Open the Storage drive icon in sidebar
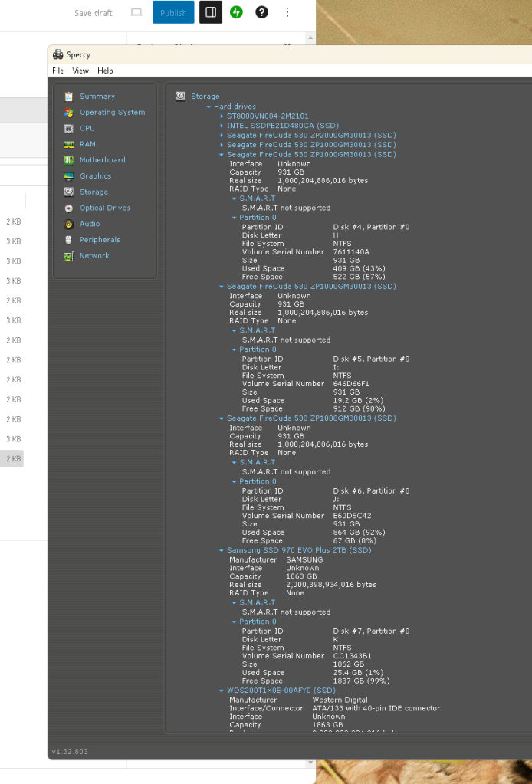 68,192
